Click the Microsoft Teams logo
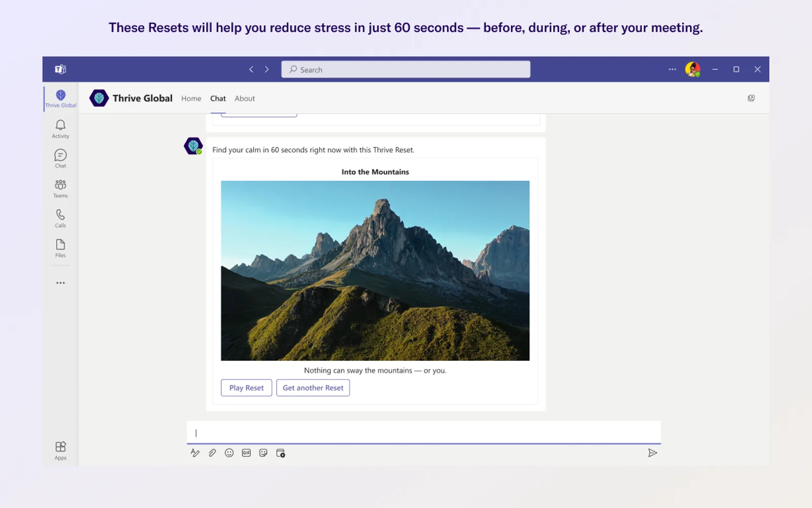Screen dimensions: 812x508 coord(61,70)
